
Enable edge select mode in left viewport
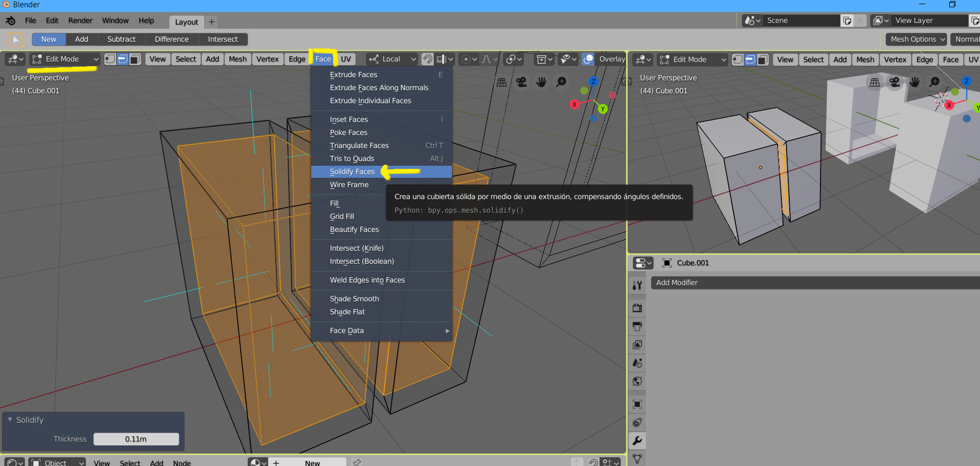click(123, 59)
